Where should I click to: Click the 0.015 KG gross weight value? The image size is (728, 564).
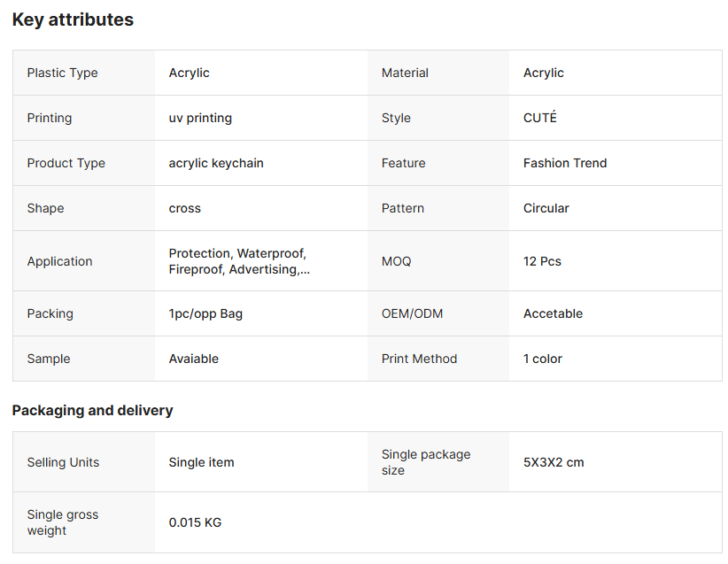pos(195,522)
